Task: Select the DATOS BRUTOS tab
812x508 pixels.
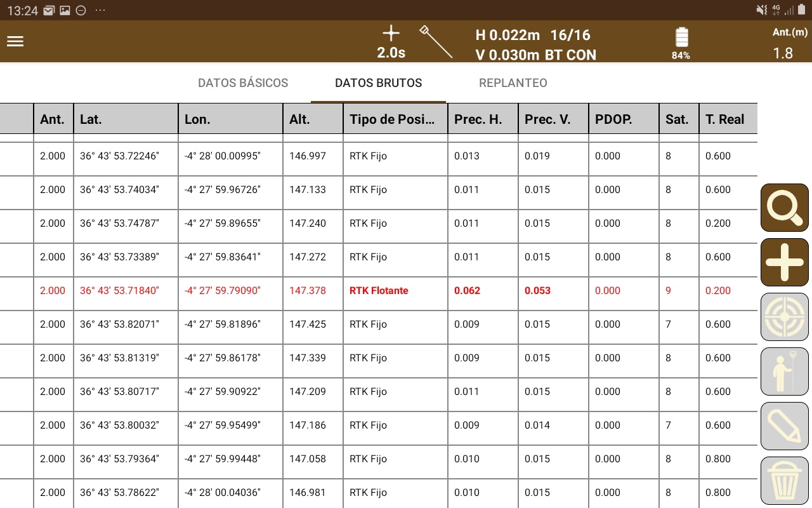Action: pos(378,83)
